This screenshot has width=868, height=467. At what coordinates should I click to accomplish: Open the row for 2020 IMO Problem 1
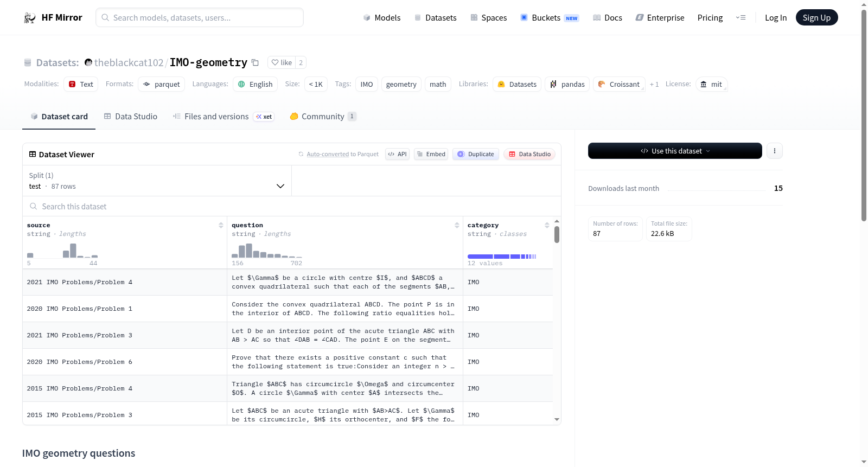[x=288, y=309]
